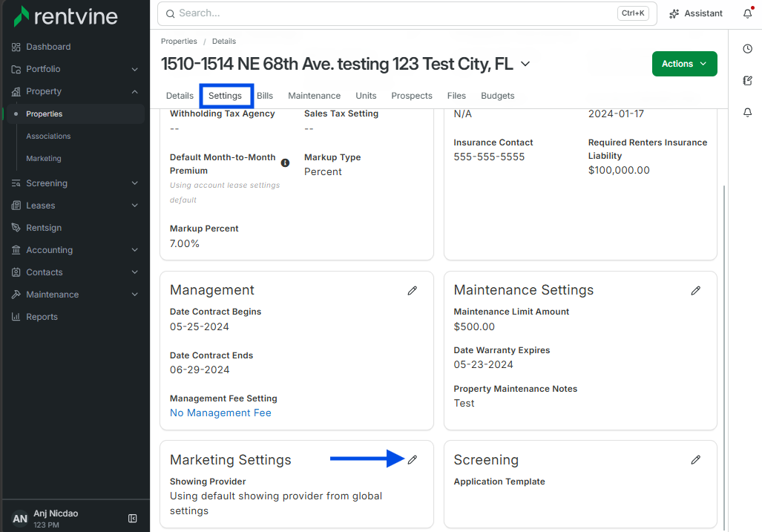Screen dimensions: 762x532
Task: Click the Assistant sparkle icon
Action: tap(674, 13)
